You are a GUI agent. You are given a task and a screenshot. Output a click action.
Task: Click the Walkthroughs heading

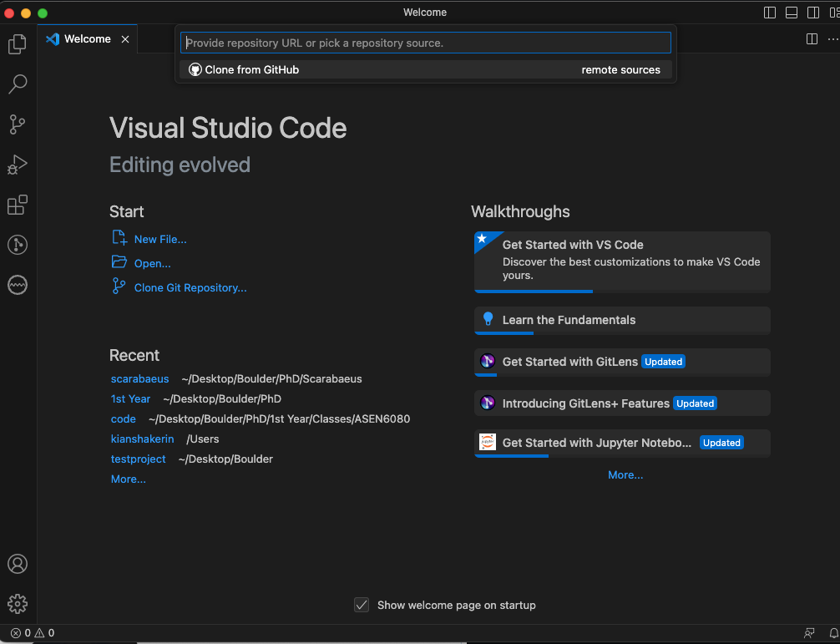(520, 211)
